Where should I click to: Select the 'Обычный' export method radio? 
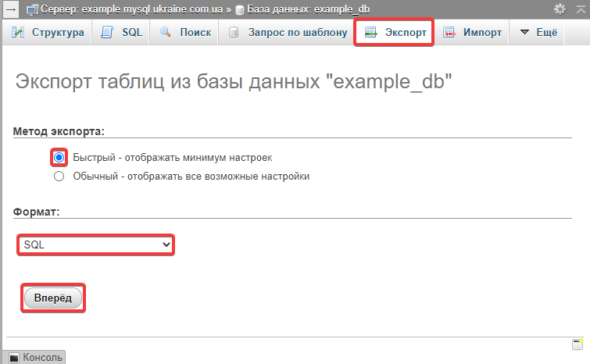coord(59,177)
